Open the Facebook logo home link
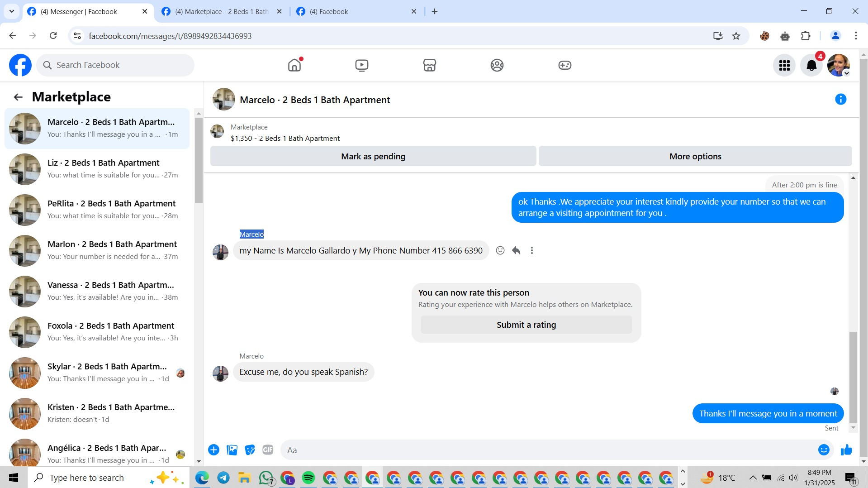This screenshot has height=488, width=868. (20, 65)
